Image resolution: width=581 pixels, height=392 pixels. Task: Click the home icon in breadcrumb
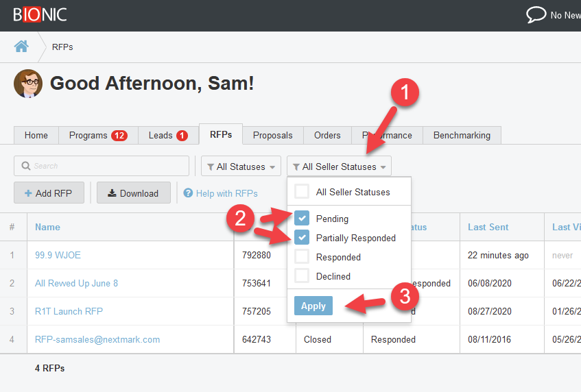(x=21, y=47)
